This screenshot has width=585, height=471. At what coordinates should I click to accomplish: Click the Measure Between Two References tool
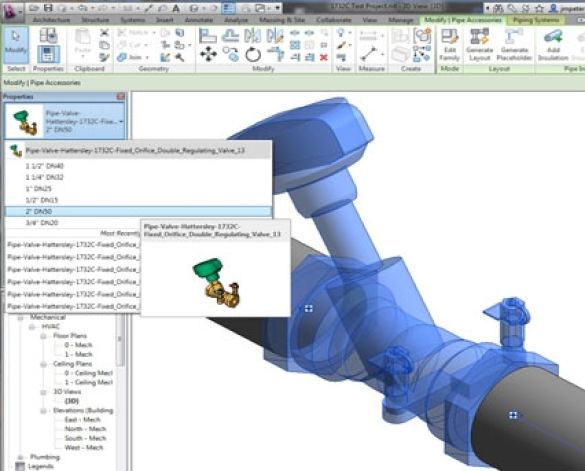(x=368, y=54)
